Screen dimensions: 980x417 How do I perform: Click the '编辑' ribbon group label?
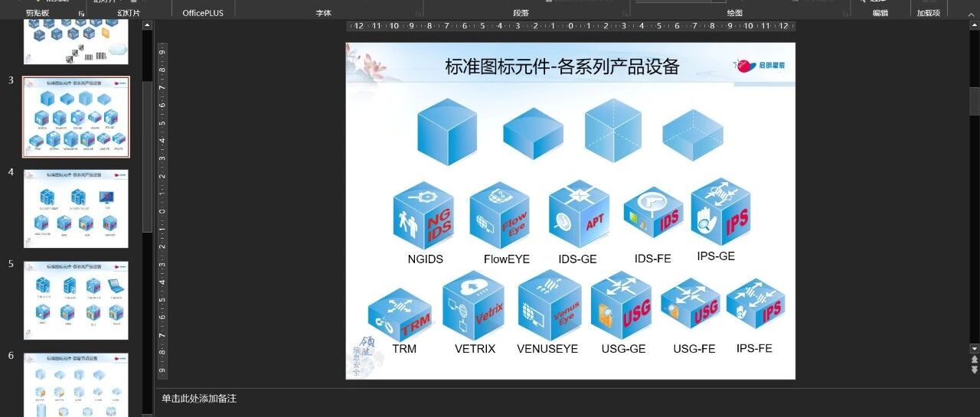(880, 13)
